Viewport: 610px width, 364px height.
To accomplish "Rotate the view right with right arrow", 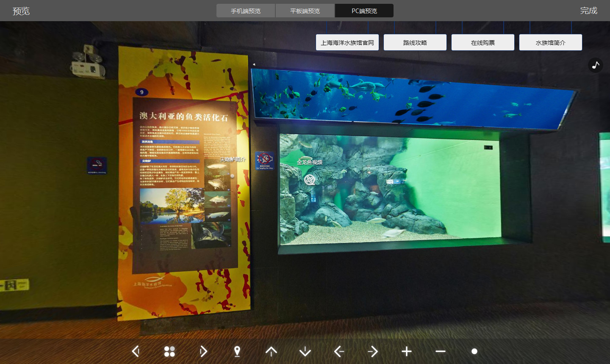I will coord(373,351).
